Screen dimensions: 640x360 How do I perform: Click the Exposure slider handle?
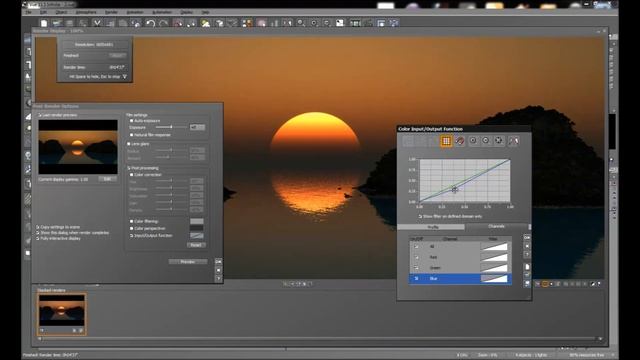(171, 127)
